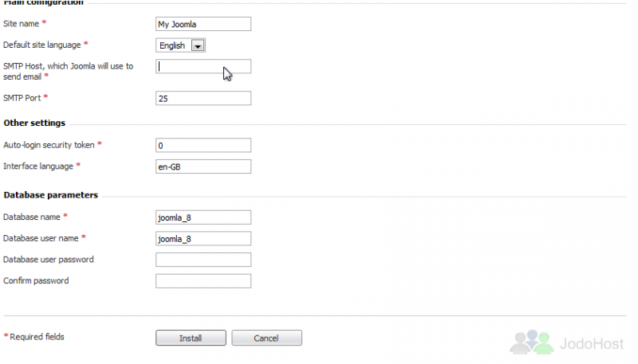The image size is (638, 364).
Task: Click the Database user password field
Action: [203, 260]
